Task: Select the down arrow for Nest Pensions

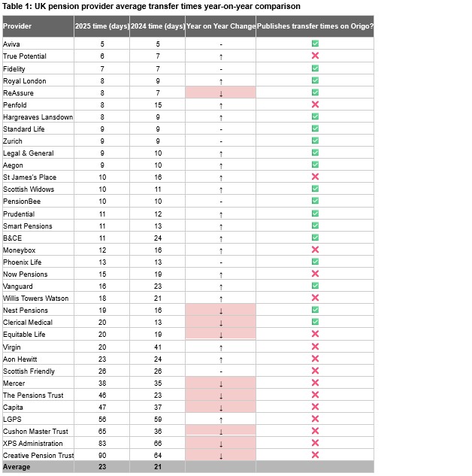Action: (221, 311)
